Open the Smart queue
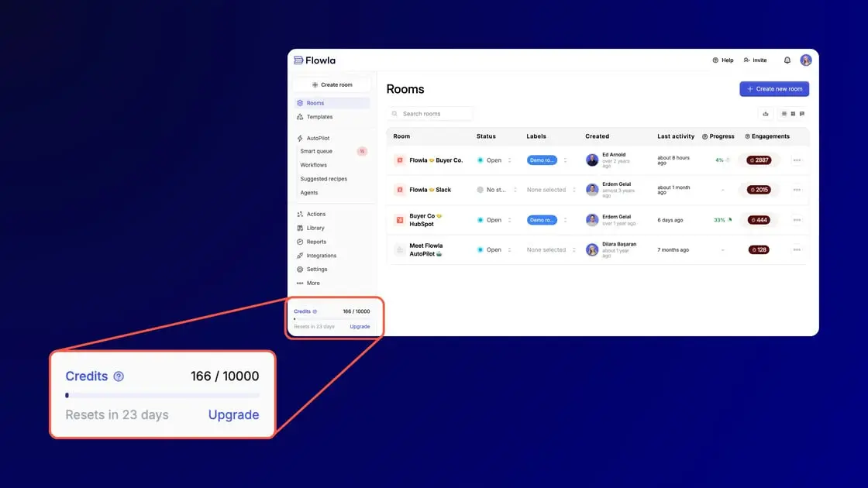 click(318, 151)
